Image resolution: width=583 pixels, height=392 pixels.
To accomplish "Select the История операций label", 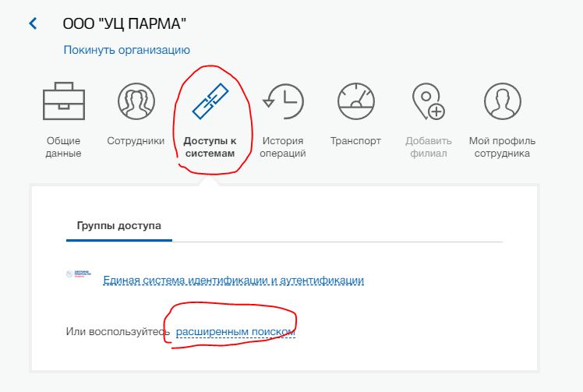I will (x=283, y=147).
